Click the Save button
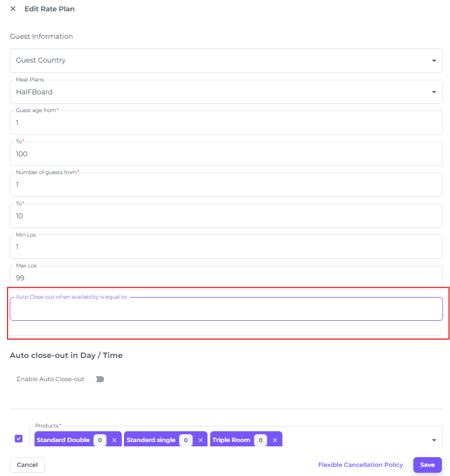 tap(427, 465)
